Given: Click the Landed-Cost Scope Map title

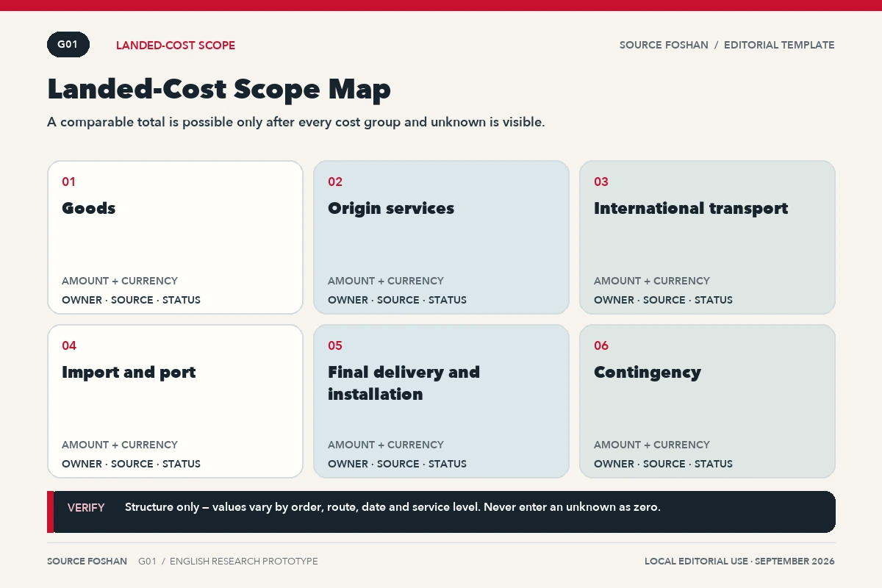Looking at the screenshot, I should (219, 89).
